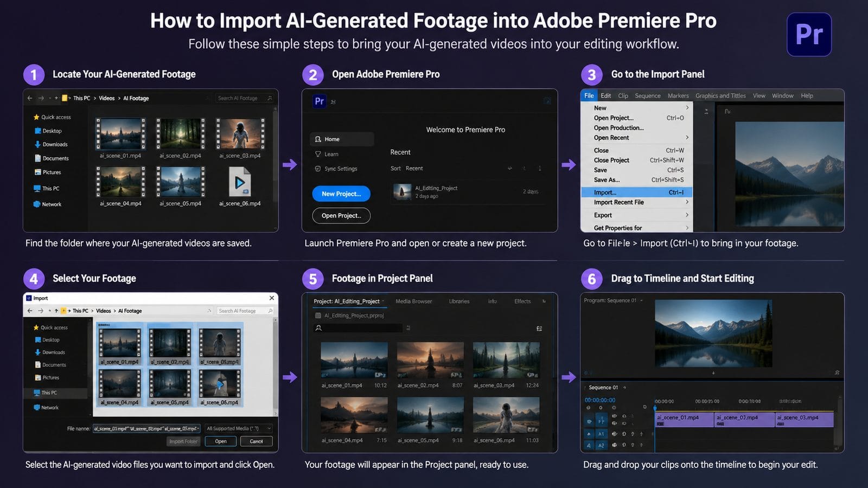Click the Import Folder button

pyautogui.click(x=183, y=441)
